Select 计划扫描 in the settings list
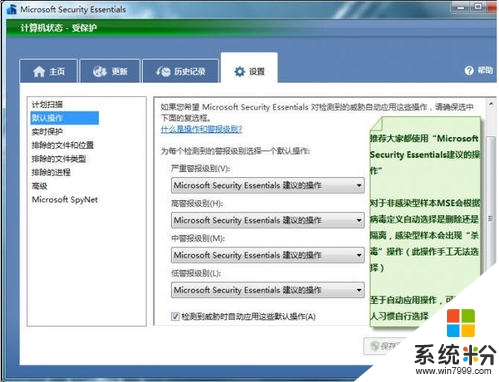 [x=47, y=104]
